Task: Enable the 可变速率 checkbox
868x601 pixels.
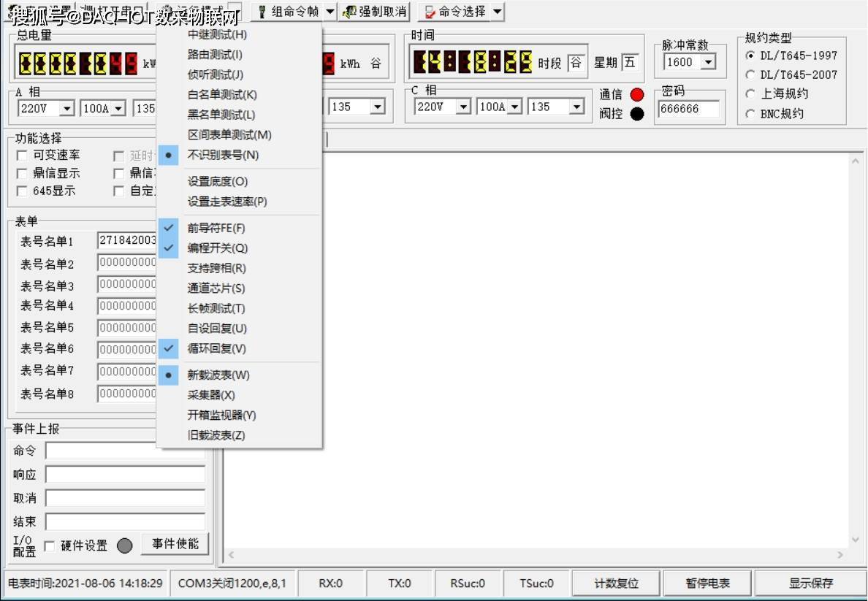Action: pos(22,155)
